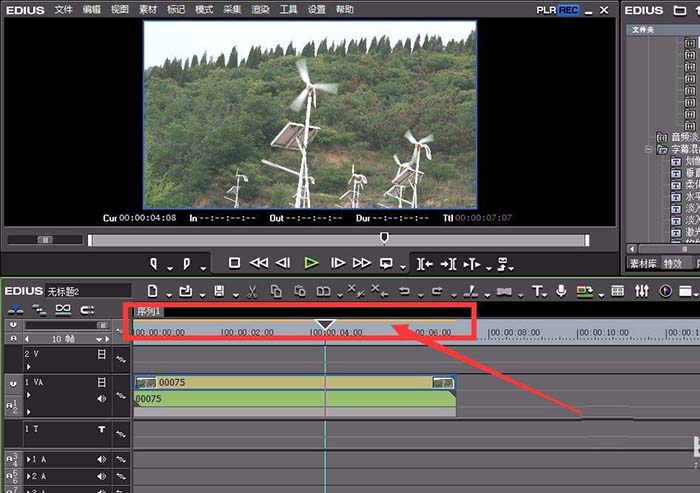The width and height of the screenshot is (700, 493).
Task: Toggle REC mode in the preview window
Action: [x=569, y=9]
